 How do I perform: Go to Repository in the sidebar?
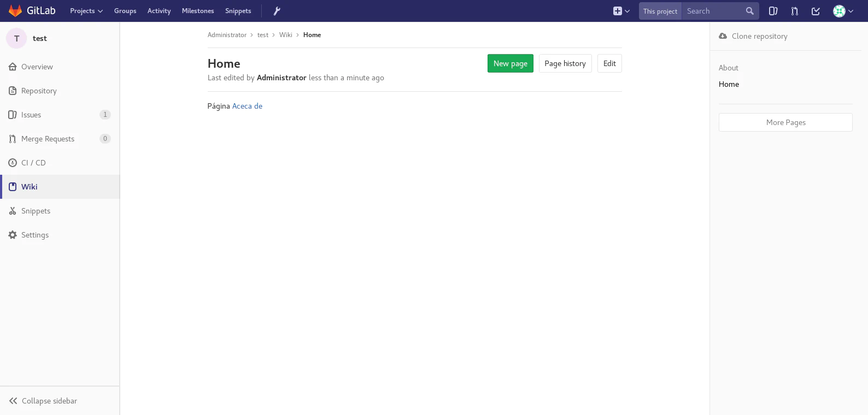pyautogui.click(x=39, y=91)
